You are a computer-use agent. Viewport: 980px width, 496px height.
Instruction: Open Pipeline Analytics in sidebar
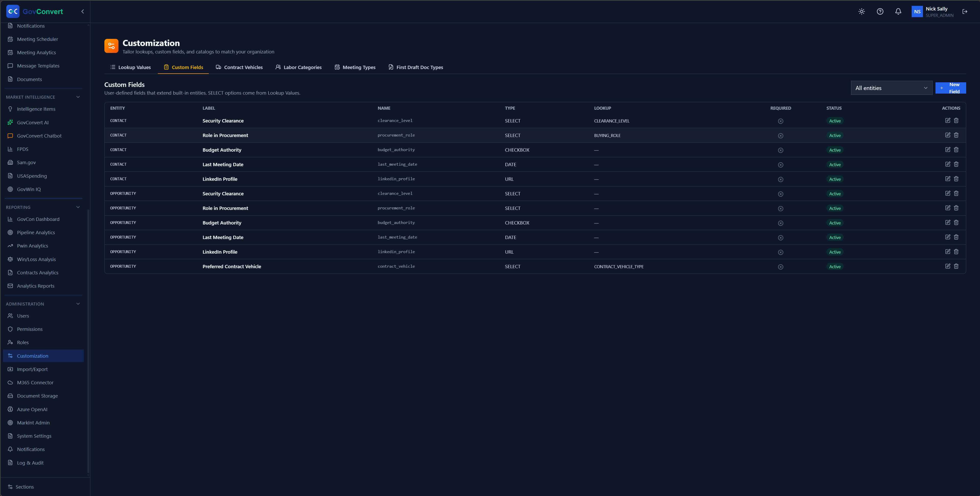(x=43, y=233)
